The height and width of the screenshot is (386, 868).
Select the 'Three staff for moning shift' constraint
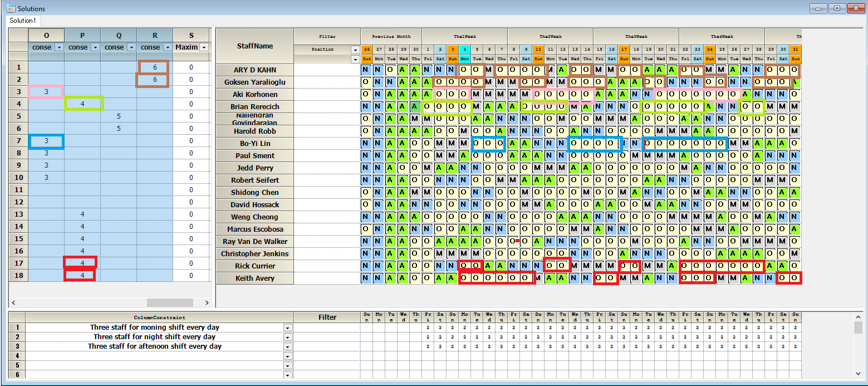click(155, 328)
